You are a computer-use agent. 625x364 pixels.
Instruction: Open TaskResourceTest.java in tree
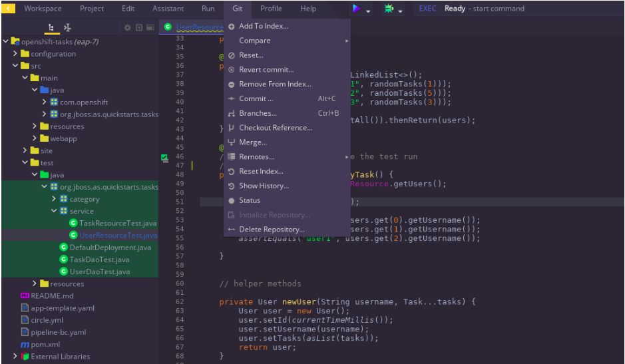tap(118, 224)
